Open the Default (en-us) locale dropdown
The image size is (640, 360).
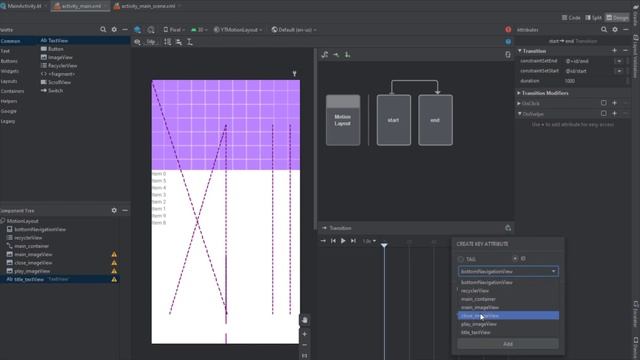tap(294, 30)
